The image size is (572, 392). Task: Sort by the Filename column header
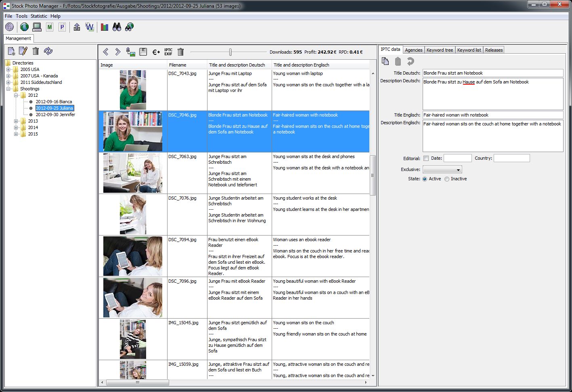(x=187, y=65)
